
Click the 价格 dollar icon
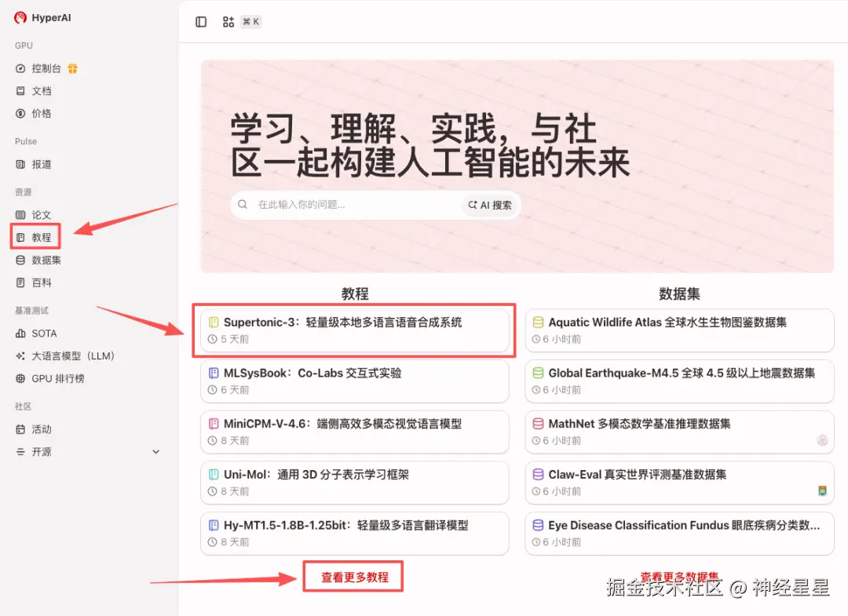[x=20, y=114]
